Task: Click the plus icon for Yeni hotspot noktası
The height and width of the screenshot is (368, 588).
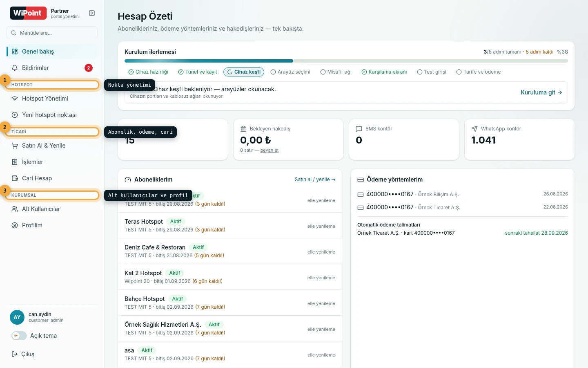Action: (15, 115)
